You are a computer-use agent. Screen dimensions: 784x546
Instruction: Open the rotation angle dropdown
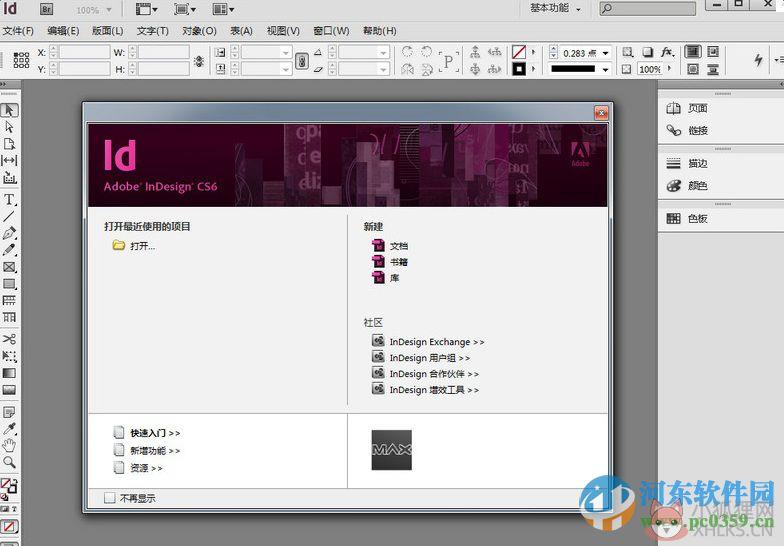384,52
